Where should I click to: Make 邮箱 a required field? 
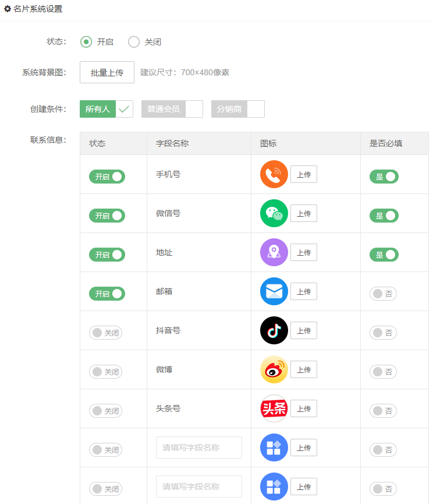point(383,294)
